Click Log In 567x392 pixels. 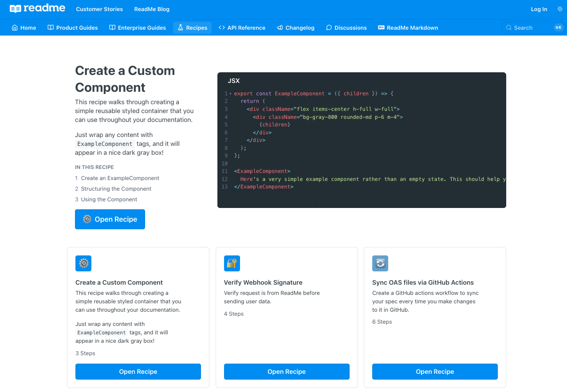(539, 9)
